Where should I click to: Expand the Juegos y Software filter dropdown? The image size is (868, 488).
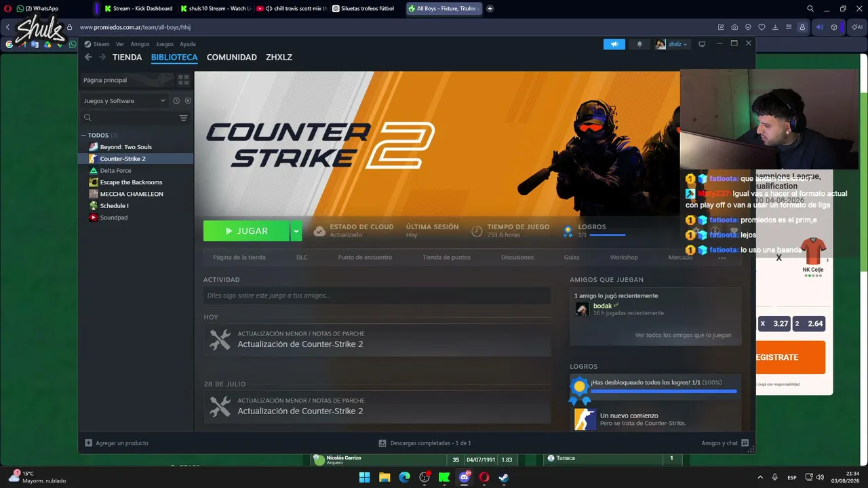(x=124, y=101)
